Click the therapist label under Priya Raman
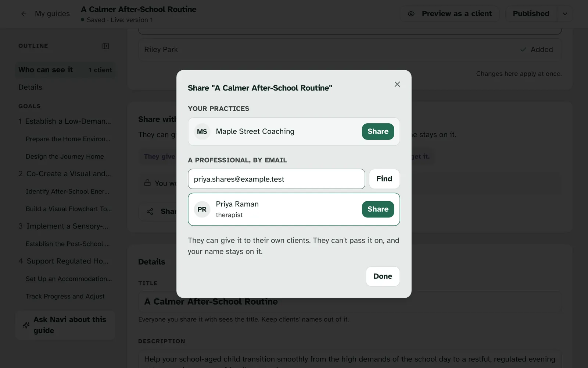The height and width of the screenshot is (368, 588). click(229, 215)
